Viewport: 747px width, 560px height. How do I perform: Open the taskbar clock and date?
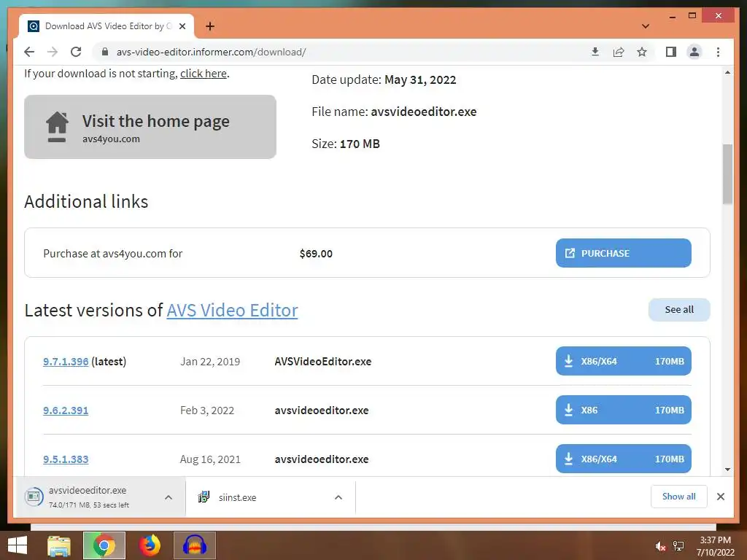point(715,546)
